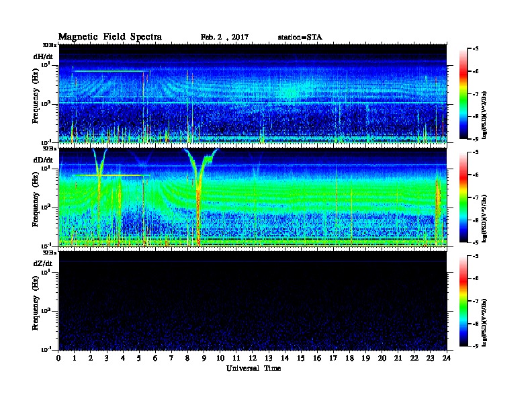Click the "Universal Time" axis title
Viewport: 532px width, 411px height.
coord(253,368)
